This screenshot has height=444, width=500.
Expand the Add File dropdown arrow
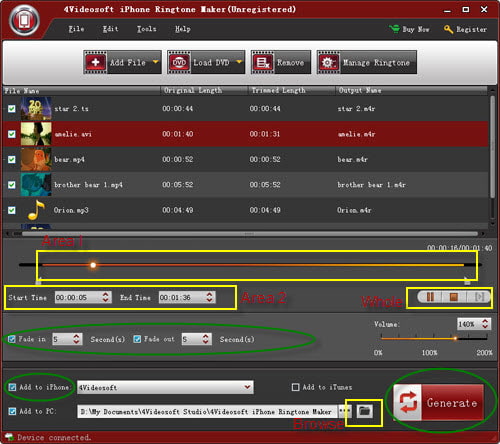[x=155, y=62]
